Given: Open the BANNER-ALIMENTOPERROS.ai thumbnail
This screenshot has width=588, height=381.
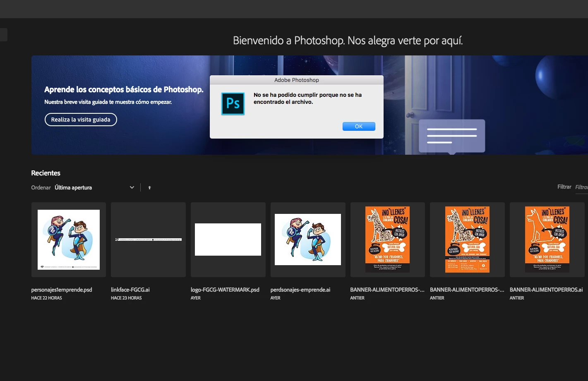Looking at the screenshot, I should (547, 240).
